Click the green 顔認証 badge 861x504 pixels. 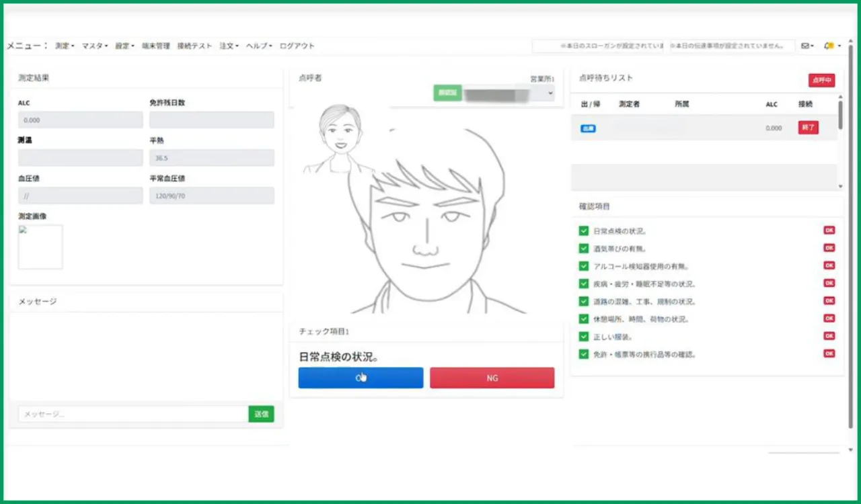[x=447, y=93]
